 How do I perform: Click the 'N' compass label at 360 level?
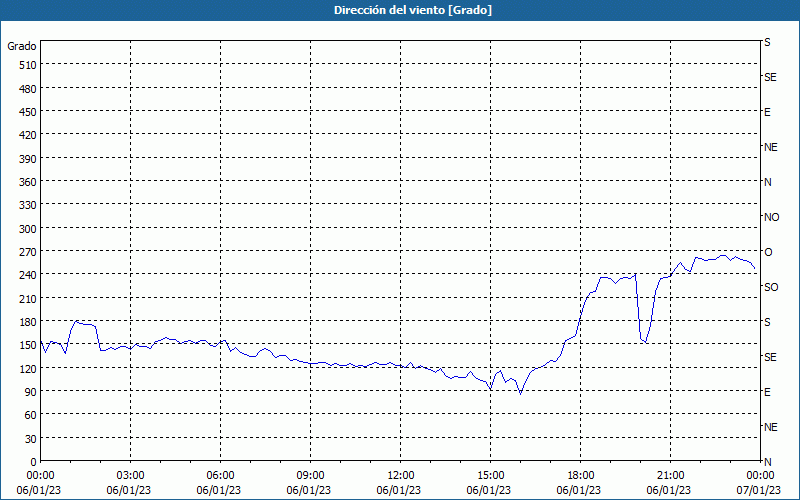[x=768, y=182]
